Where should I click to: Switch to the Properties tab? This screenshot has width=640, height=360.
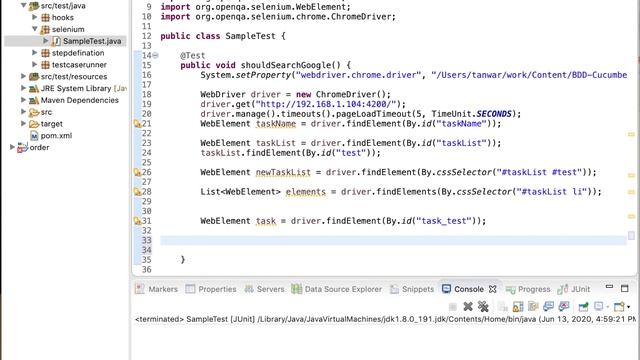(211, 289)
